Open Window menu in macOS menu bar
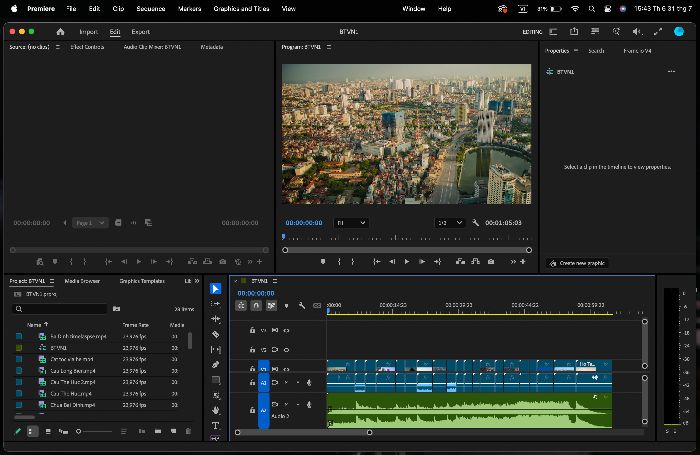Image resolution: width=700 pixels, height=455 pixels. [x=413, y=8]
